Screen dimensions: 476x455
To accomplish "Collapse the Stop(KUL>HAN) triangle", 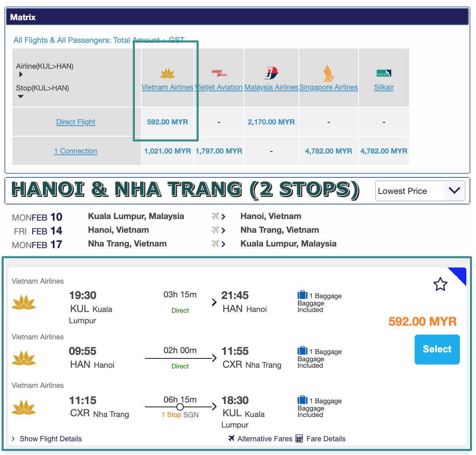I will (x=21, y=97).
